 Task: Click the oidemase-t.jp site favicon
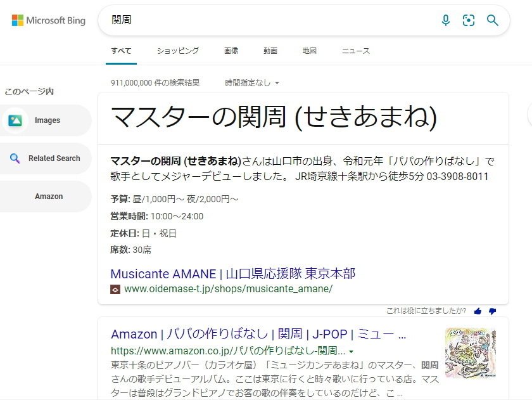tap(115, 289)
